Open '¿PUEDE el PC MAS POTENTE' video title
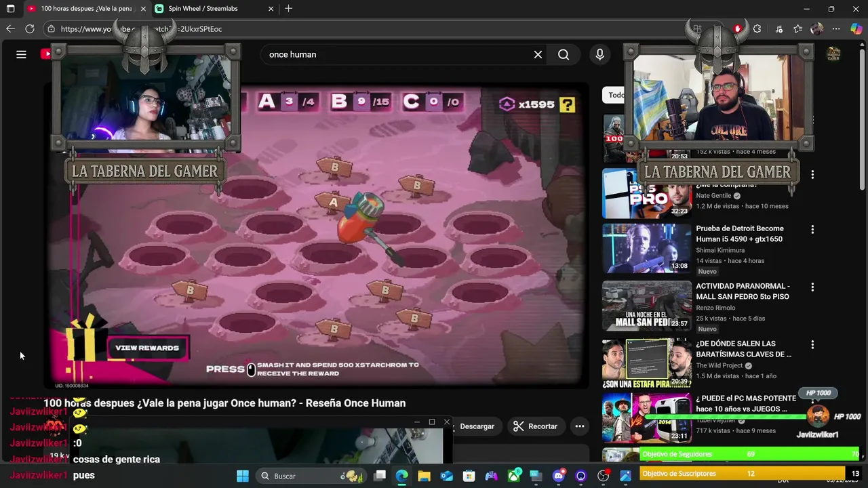Viewport: 868px width, 488px height. (746, 404)
